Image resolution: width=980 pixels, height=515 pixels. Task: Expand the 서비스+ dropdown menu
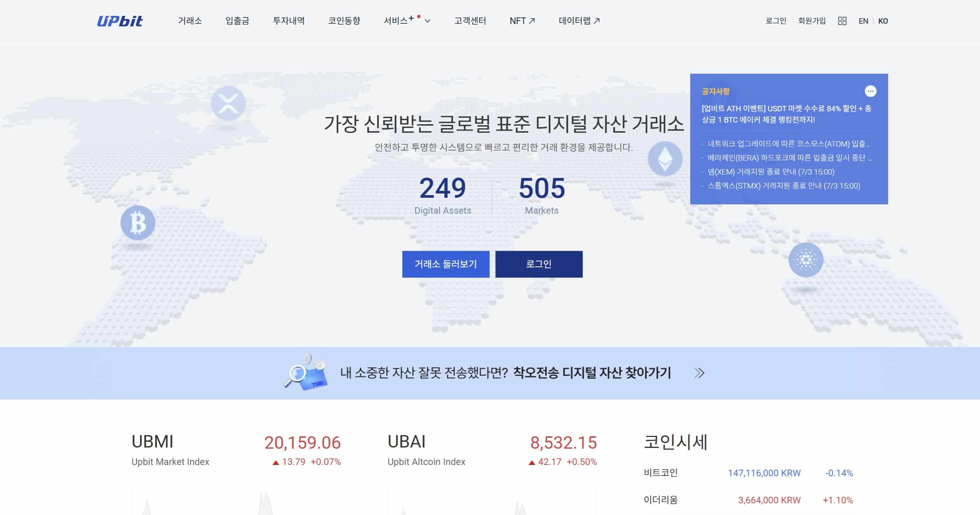[x=407, y=21]
